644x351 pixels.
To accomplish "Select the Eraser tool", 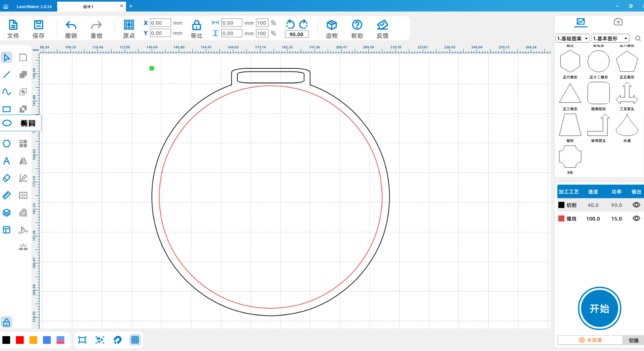I will [x=7, y=178].
